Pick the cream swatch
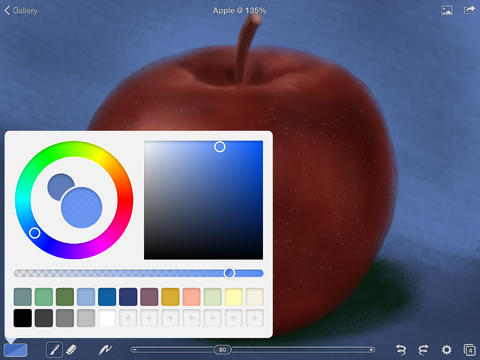 point(255,297)
